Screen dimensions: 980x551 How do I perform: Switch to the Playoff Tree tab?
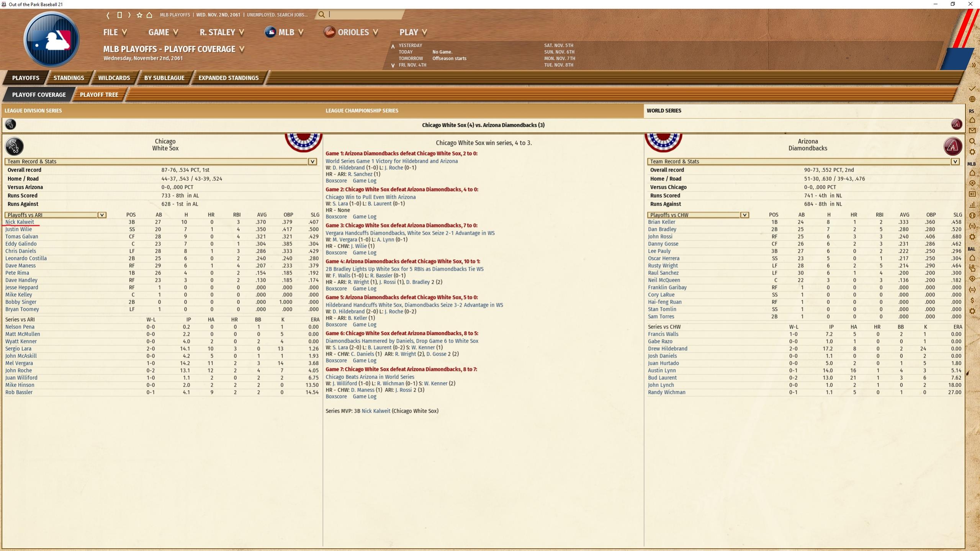point(99,95)
